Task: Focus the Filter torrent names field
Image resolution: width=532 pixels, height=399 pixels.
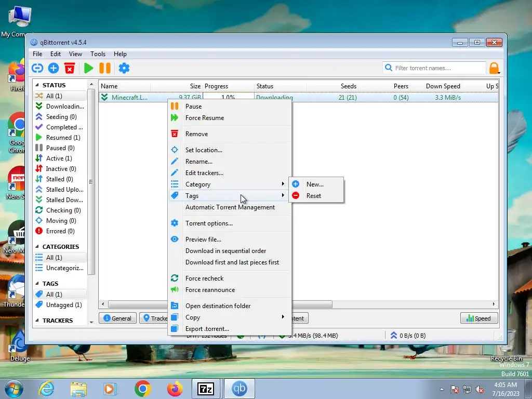Action: [434, 68]
